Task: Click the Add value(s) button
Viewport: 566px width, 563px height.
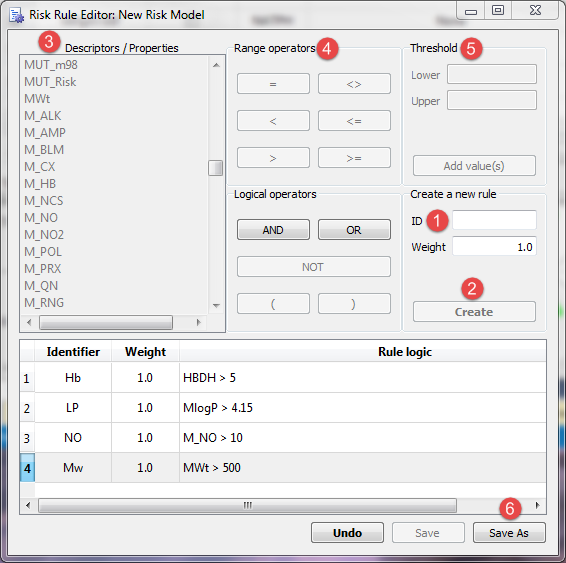Action: [x=474, y=166]
